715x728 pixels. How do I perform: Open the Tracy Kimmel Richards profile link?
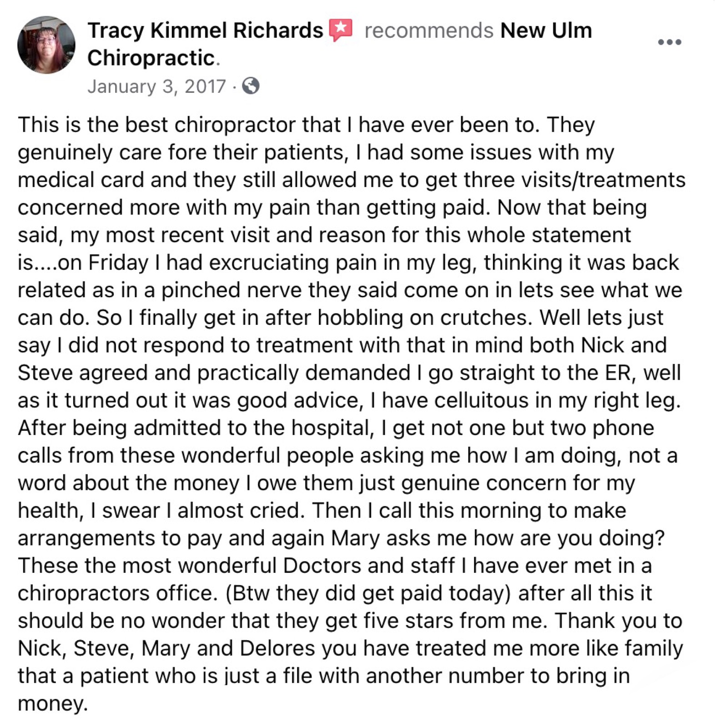tap(205, 30)
